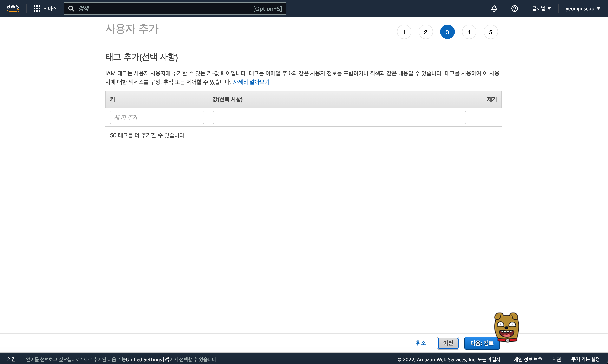The width and height of the screenshot is (608, 364).
Task: Jump to wizard step 4
Action: coord(469,32)
